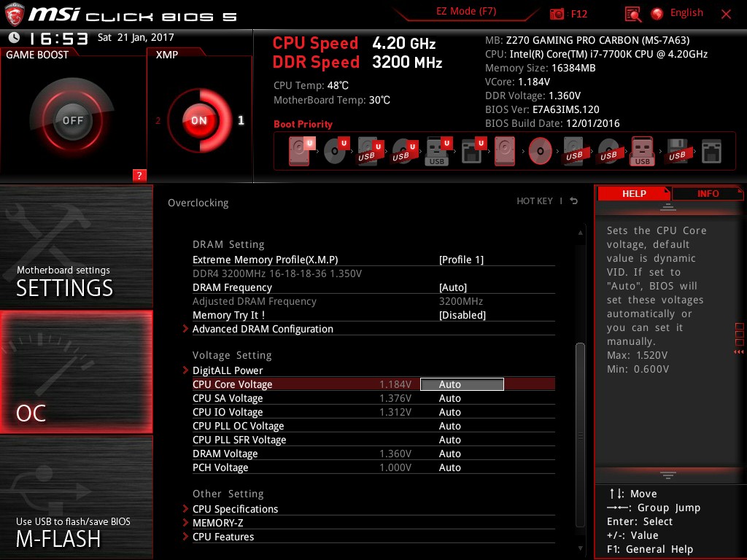
Task: Click the back arrow next to HOT KEY
Action: [573, 201]
